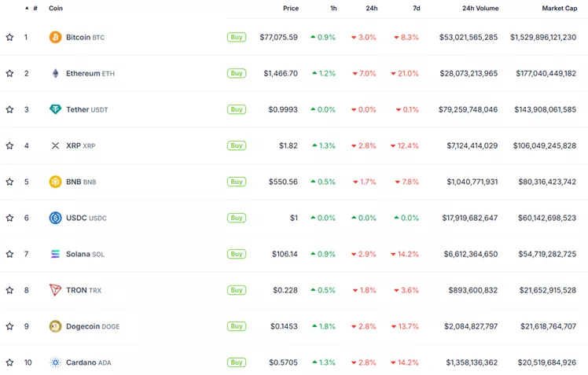Favorite Bitcoin with its star toggle
The image size is (588, 375).
tap(9, 37)
